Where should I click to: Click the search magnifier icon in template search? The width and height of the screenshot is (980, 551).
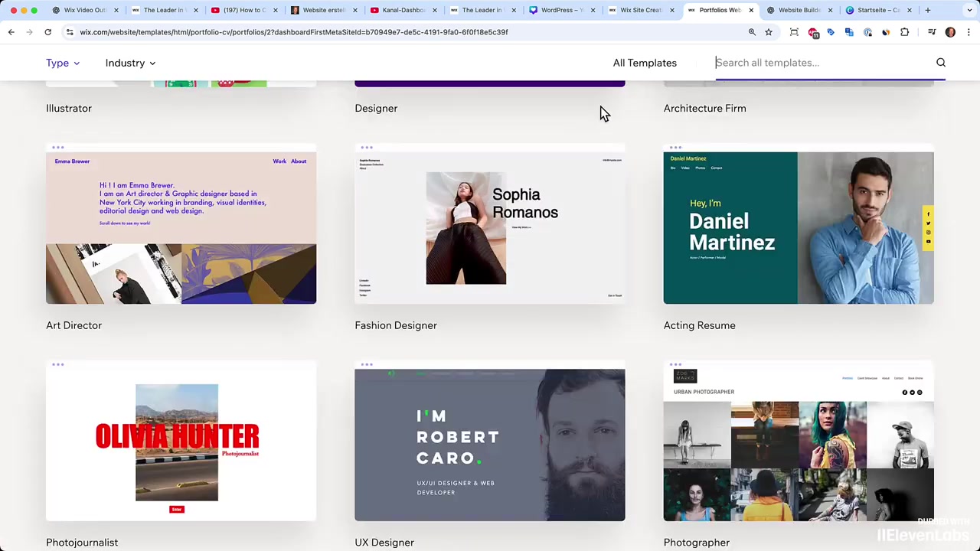point(941,63)
